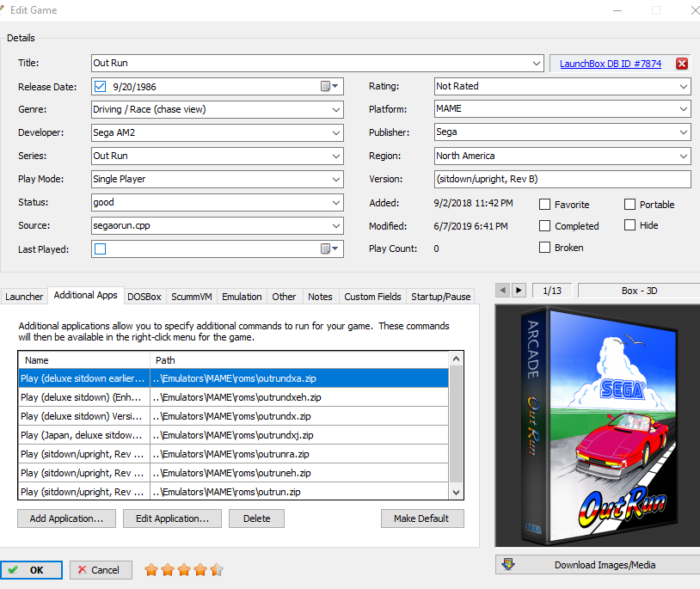Expand the Play Mode dropdown
This screenshot has width=700, height=589.
click(x=336, y=180)
